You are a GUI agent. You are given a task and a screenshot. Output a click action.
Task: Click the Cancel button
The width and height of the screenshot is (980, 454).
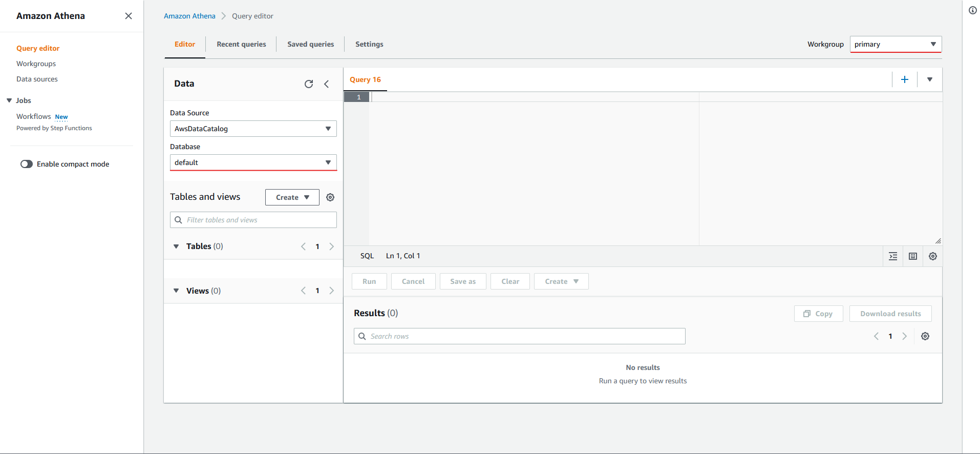click(x=413, y=281)
